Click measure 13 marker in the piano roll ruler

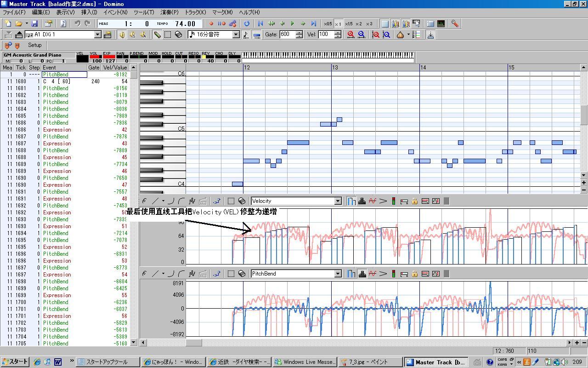coord(335,68)
